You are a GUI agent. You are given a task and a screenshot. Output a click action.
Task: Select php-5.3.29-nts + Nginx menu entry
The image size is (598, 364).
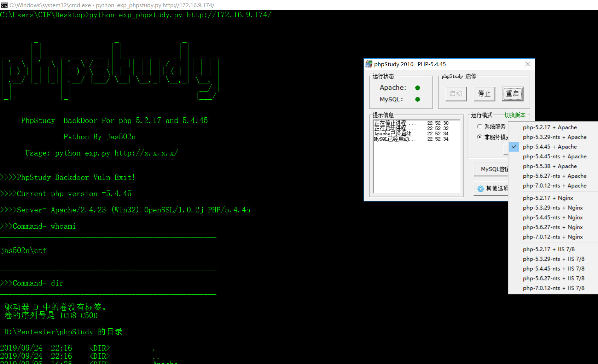pos(553,208)
